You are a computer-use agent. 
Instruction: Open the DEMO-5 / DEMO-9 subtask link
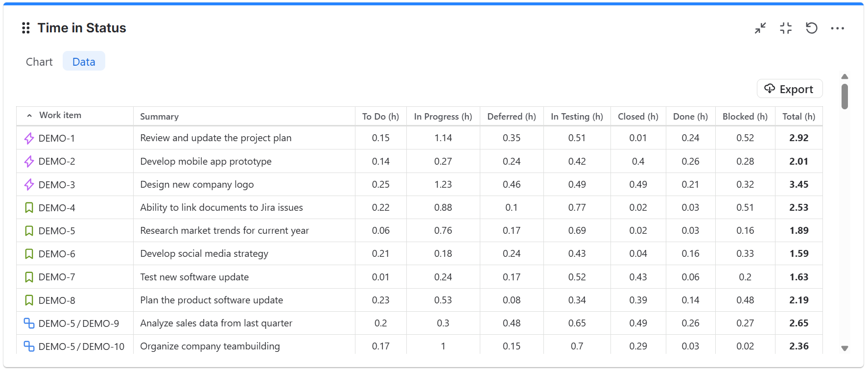[79, 323]
